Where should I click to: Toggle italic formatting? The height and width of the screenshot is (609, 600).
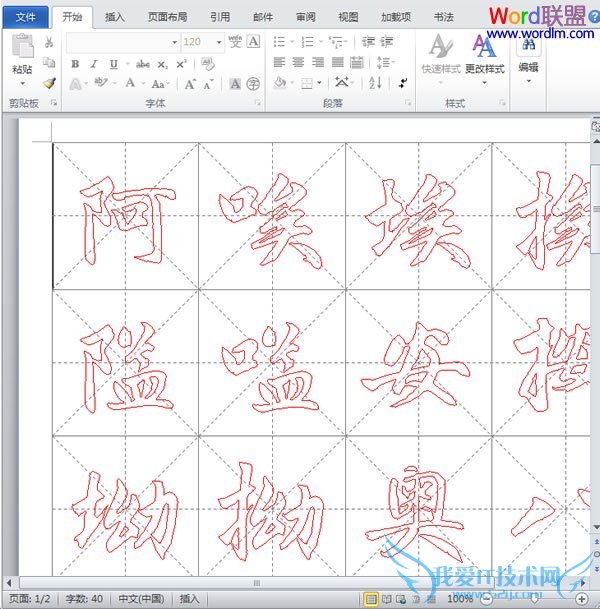tap(94, 64)
